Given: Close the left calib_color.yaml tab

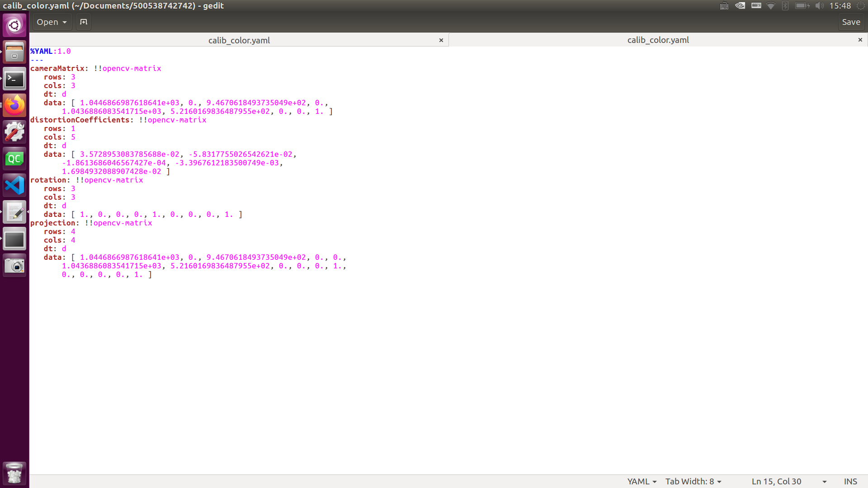Looking at the screenshot, I should point(441,40).
